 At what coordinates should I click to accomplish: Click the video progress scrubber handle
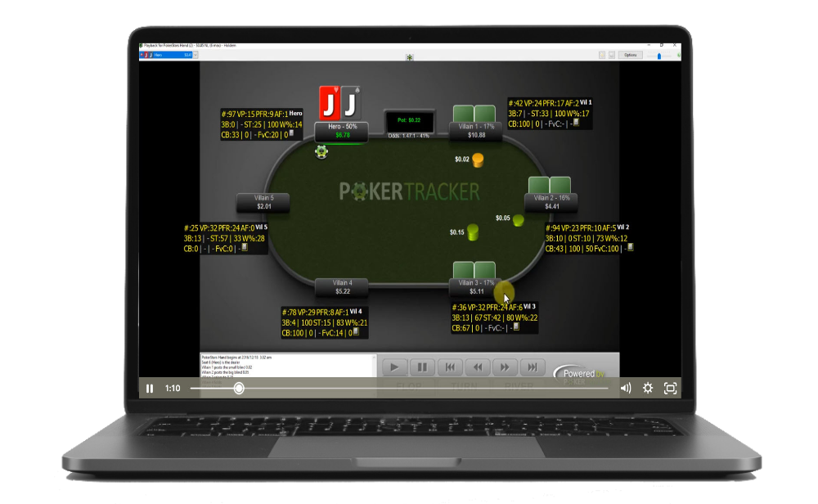click(x=239, y=389)
